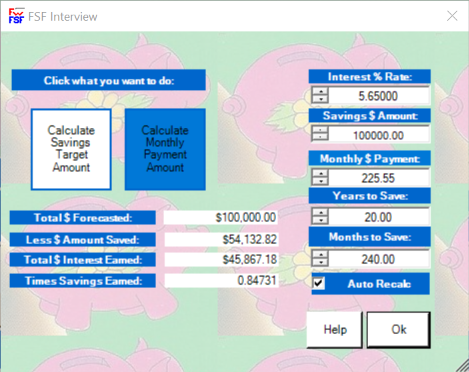Image resolution: width=469 pixels, height=372 pixels.
Task: Decrease the Savings $ Amount spinner
Action: coord(320,138)
